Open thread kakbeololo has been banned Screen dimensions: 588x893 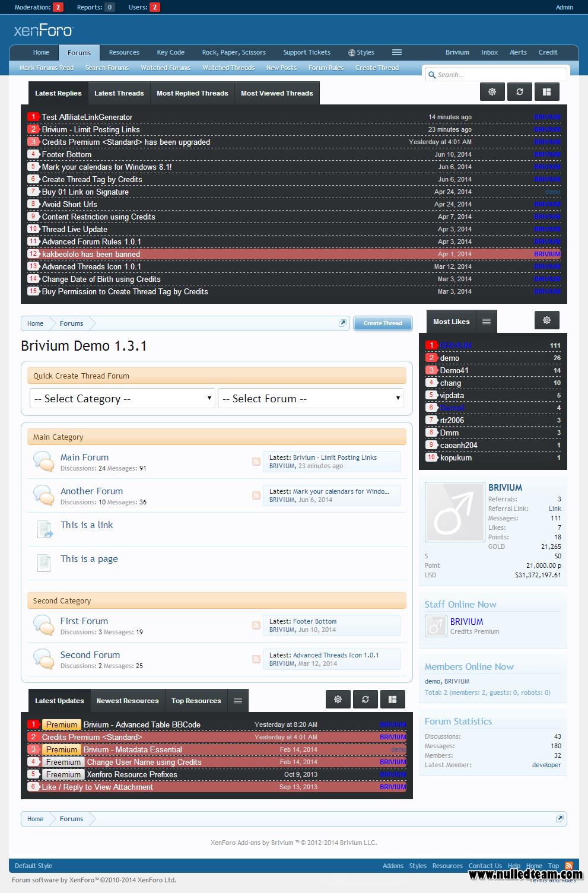[91, 254]
